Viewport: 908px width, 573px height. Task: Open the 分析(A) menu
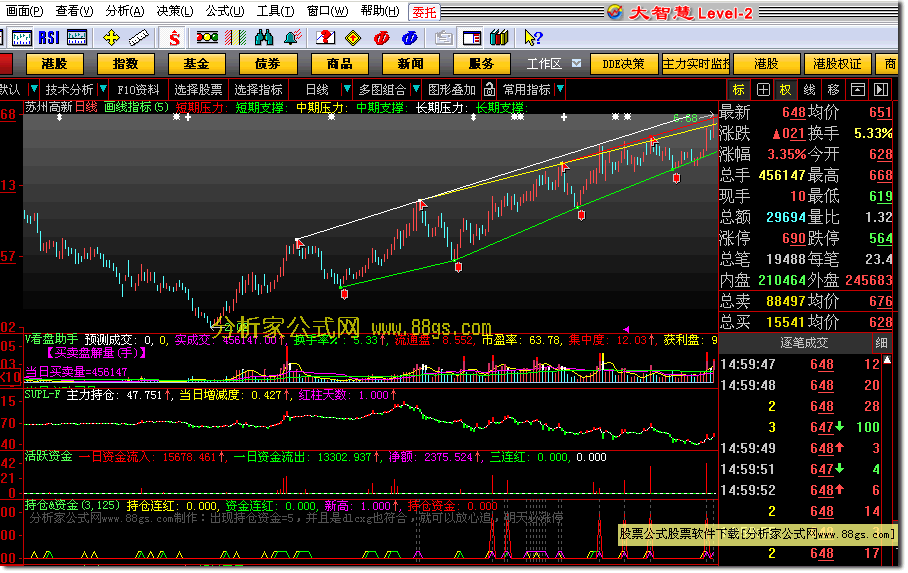coord(125,11)
